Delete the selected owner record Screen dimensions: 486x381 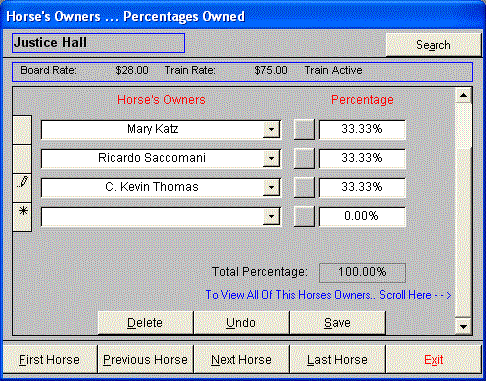(145, 323)
